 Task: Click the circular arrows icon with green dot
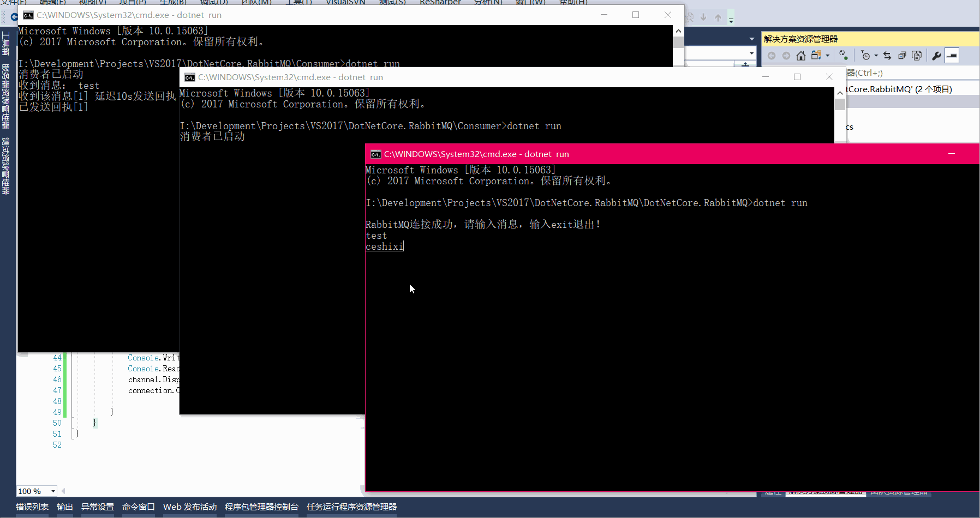coord(844,56)
